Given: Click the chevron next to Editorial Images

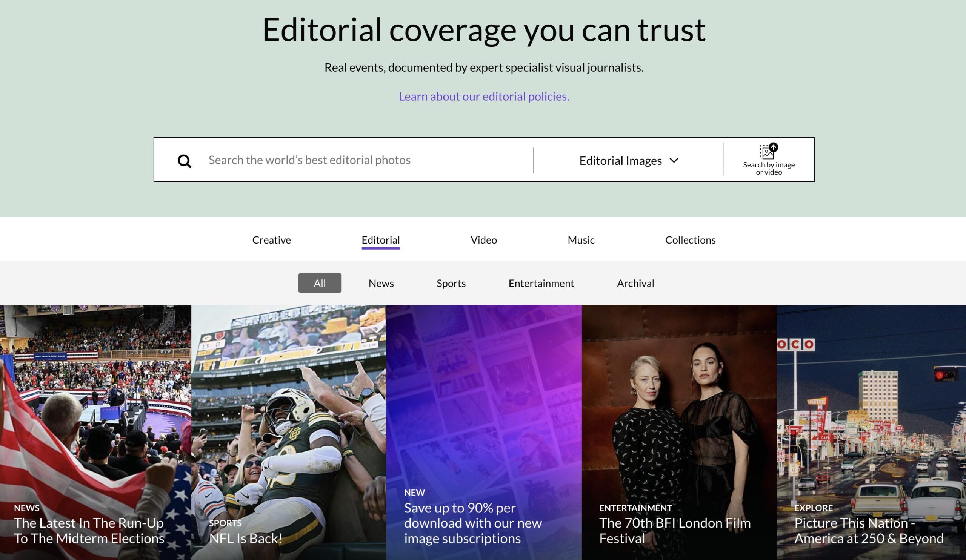Looking at the screenshot, I should [x=674, y=160].
